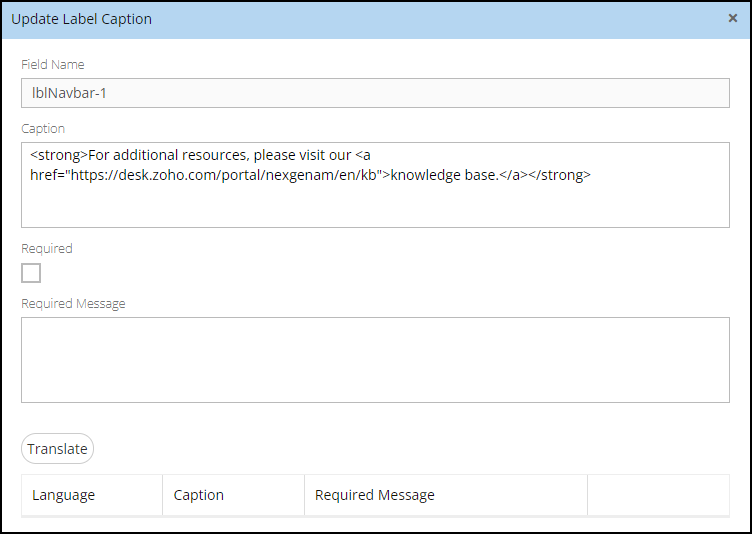Tick the Required checkbox

tap(31, 273)
